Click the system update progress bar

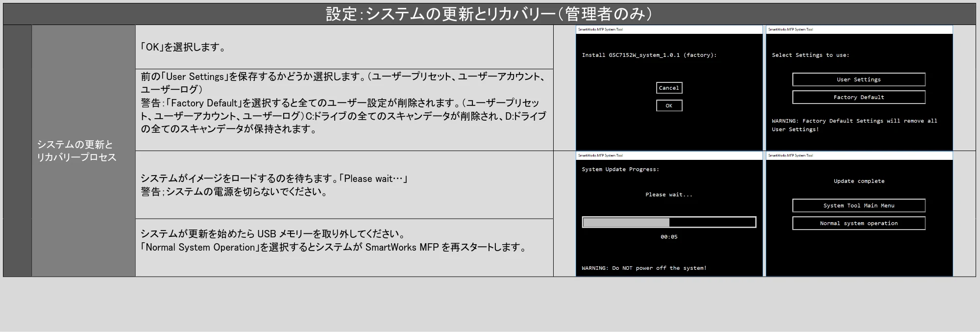point(669,222)
